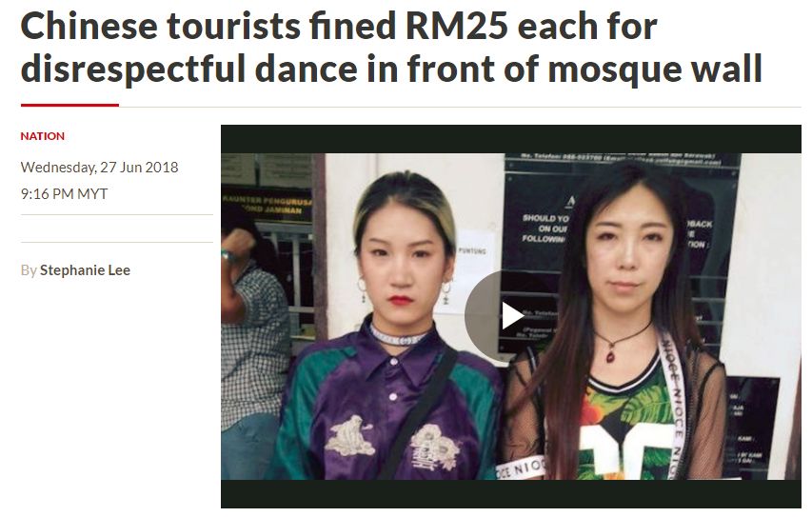Play the news video
Screen dimensions: 812x517
pos(511,315)
